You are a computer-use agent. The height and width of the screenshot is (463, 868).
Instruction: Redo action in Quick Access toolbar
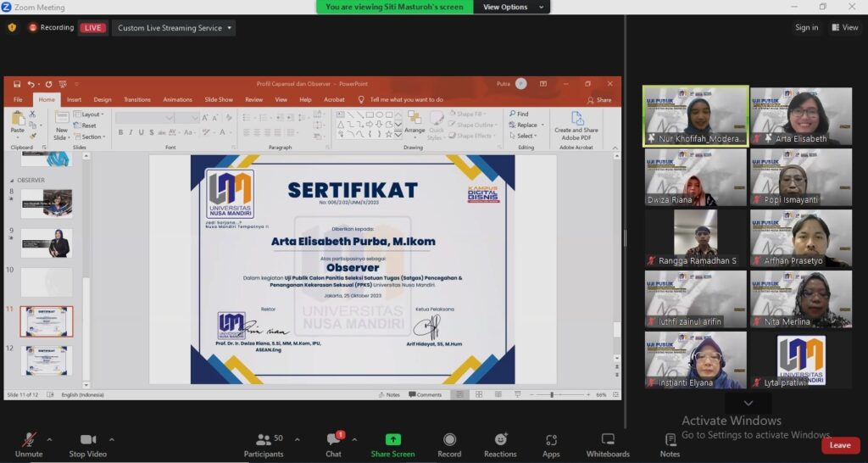pyautogui.click(x=48, y=84)
